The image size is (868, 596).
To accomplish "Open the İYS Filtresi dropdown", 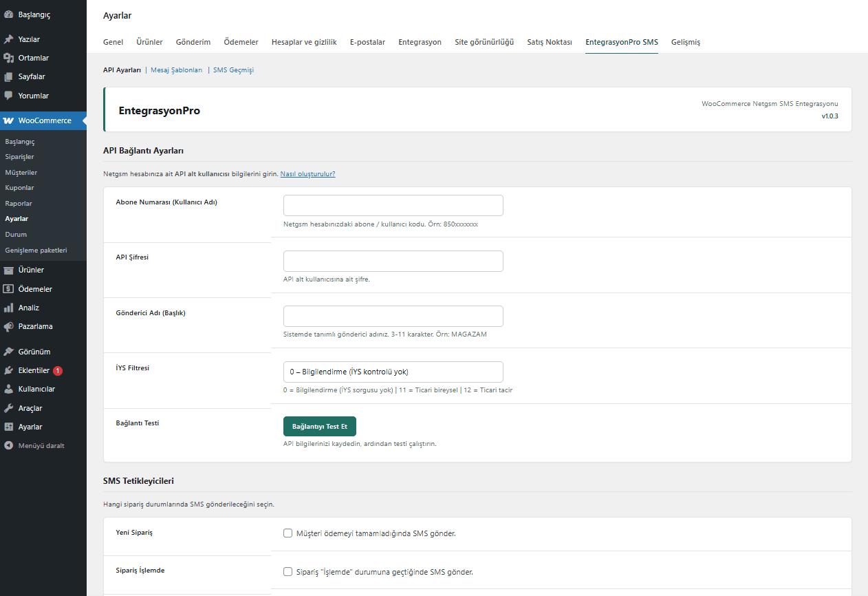I will click(x=393, y=372).
